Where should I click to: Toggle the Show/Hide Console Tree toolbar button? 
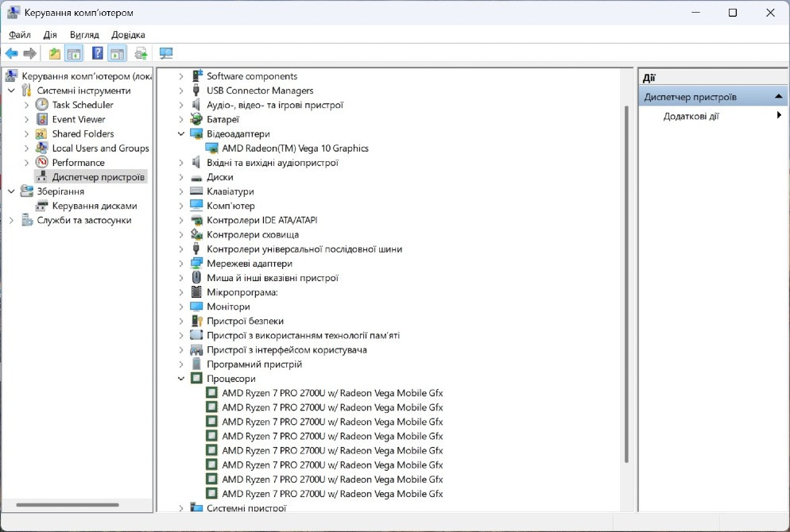[73, 53]
